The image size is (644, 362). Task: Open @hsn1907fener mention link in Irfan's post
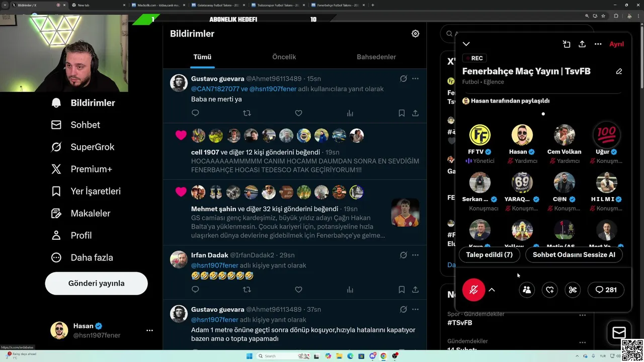click(214, 265)
